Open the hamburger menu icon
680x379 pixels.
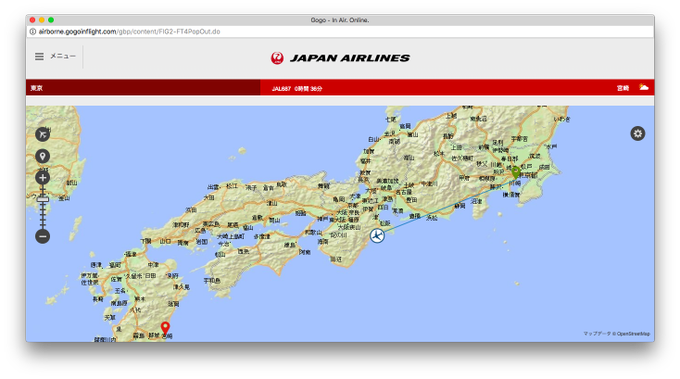(x=39, y=56)
